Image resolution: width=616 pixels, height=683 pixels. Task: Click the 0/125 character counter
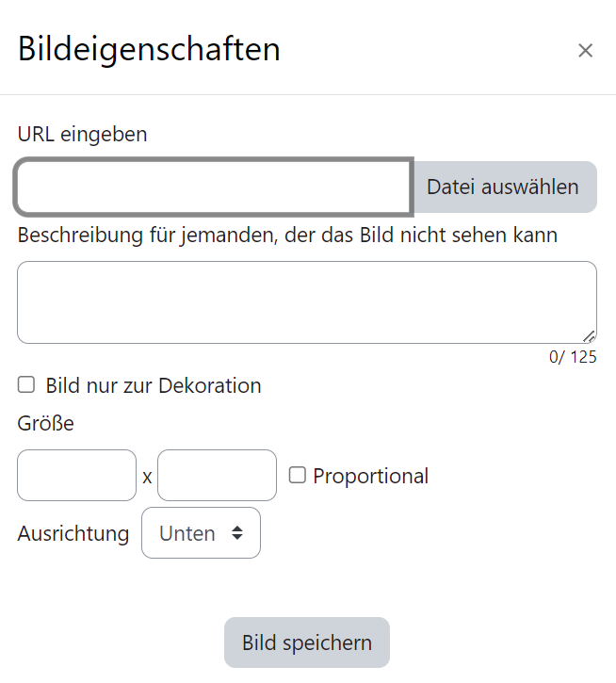(x=573, y=357)
